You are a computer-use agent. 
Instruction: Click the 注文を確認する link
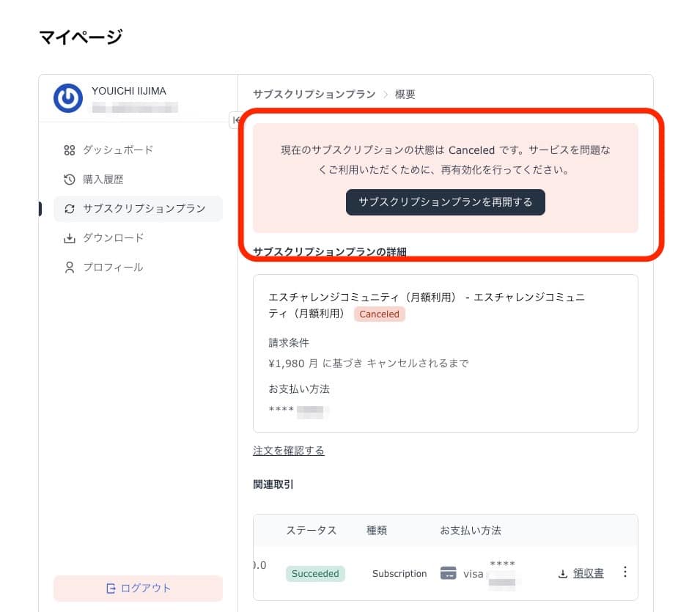coord(288,451)
